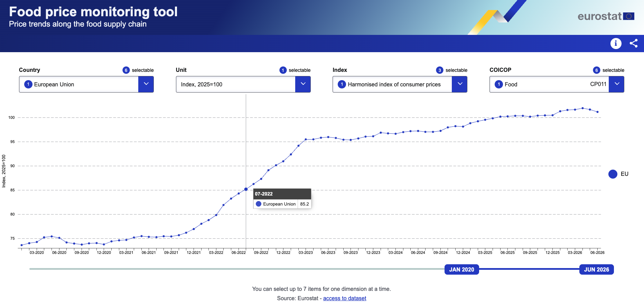Click the 07-2022 highlighted data point
Viewport: 644px width, 304px height.
click(x=246, y=189)
